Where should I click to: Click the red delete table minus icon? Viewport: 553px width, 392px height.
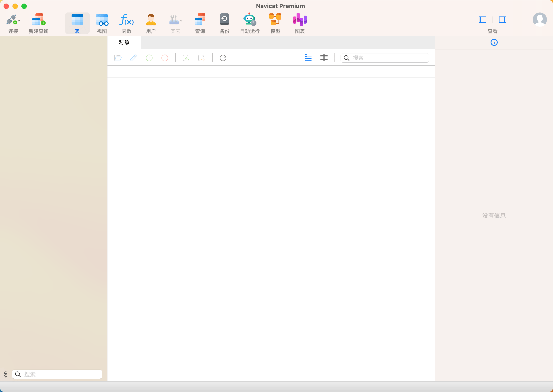coord(165,58)
